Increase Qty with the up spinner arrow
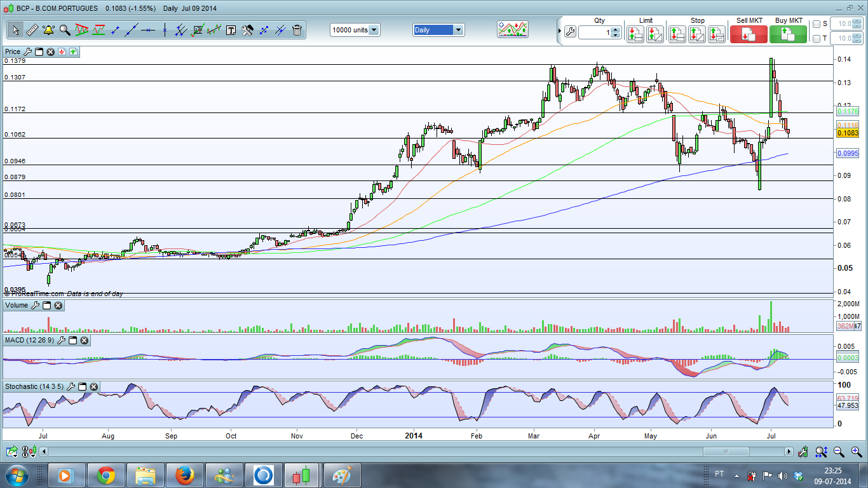The height and width of the screenshot is (488, 868). coord(615,29)
